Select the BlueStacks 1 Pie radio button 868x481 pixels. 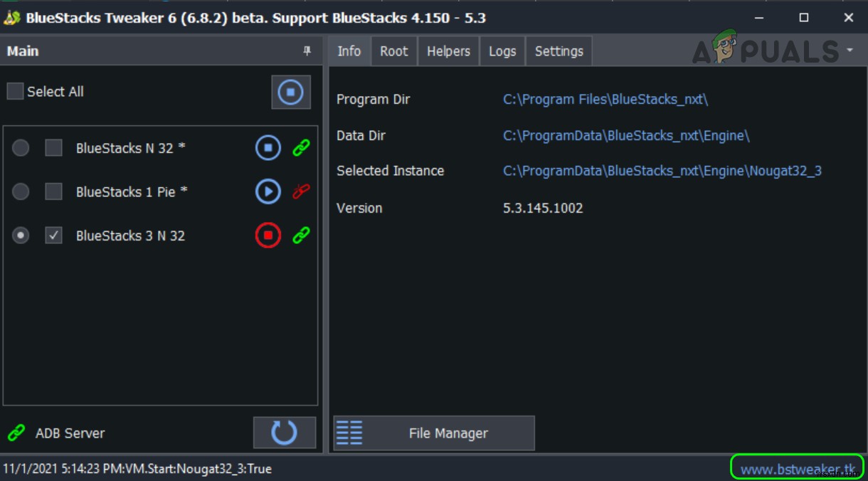click(x=21, y=191)
